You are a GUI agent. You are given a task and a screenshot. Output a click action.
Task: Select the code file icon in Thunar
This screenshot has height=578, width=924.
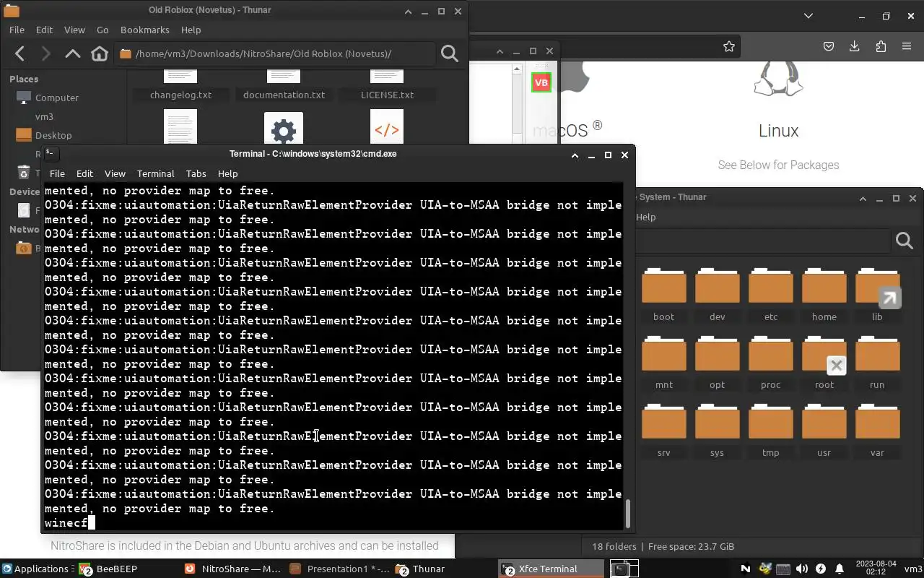click(387, 128)
